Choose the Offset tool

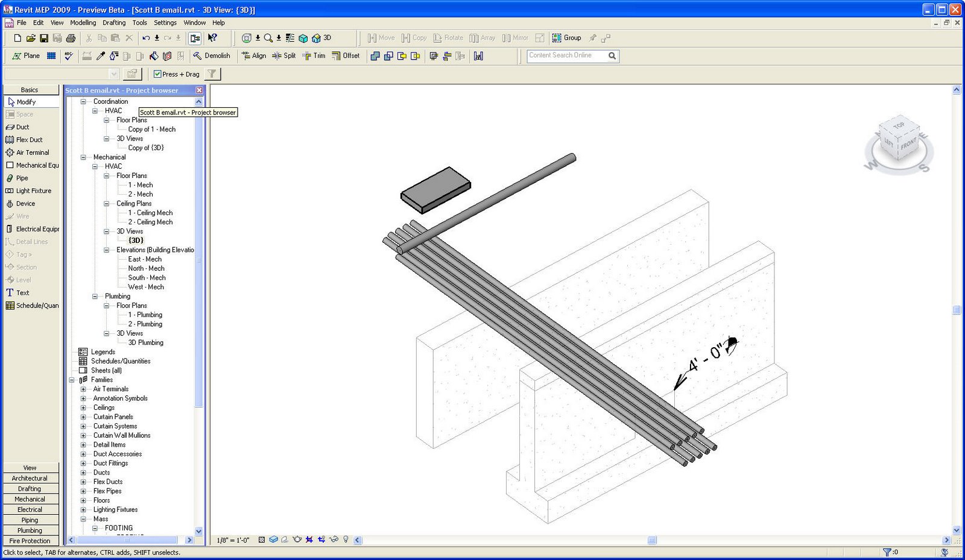345,56
